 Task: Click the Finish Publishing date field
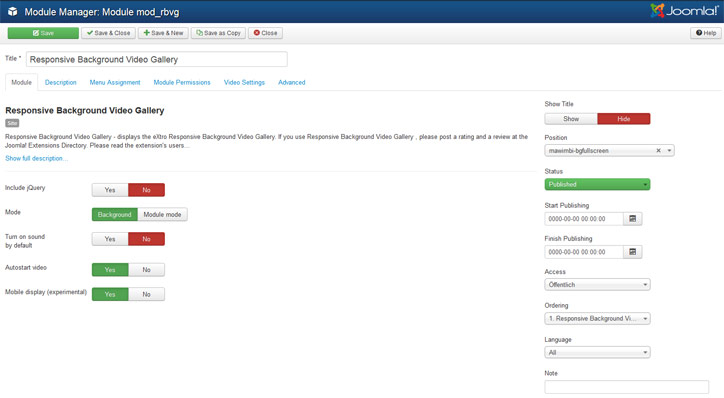584,252
